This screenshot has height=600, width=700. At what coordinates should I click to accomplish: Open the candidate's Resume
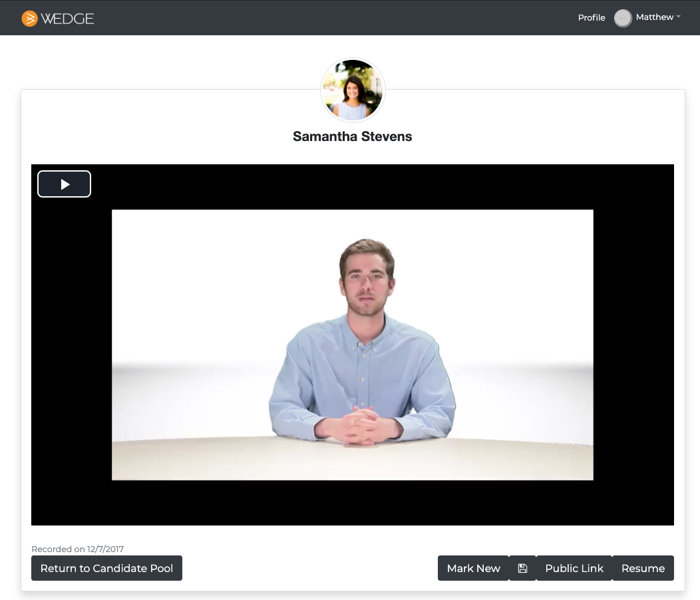(643, 568)
